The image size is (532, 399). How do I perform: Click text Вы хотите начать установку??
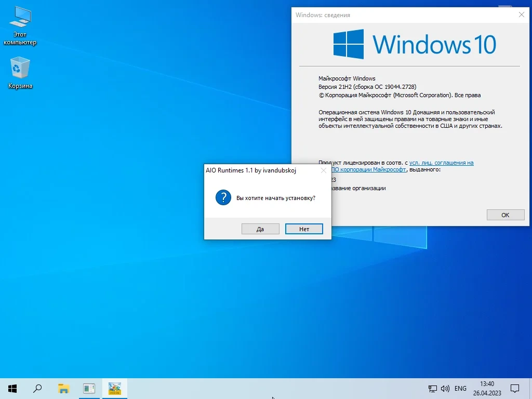(276, 198)
